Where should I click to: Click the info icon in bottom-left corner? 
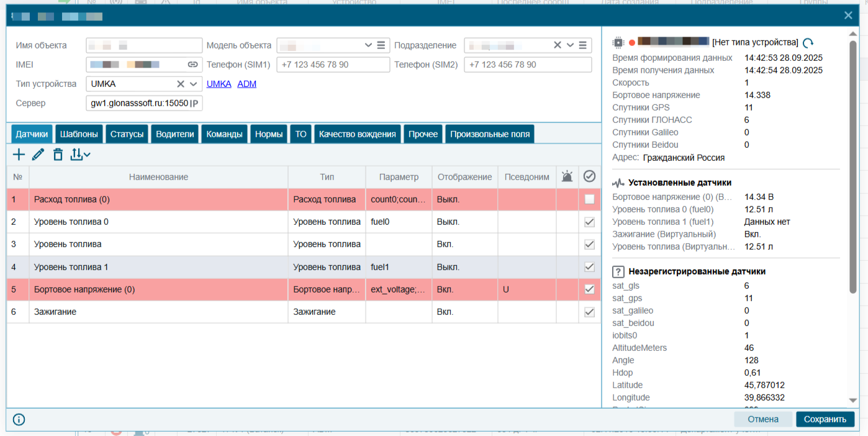19,419
